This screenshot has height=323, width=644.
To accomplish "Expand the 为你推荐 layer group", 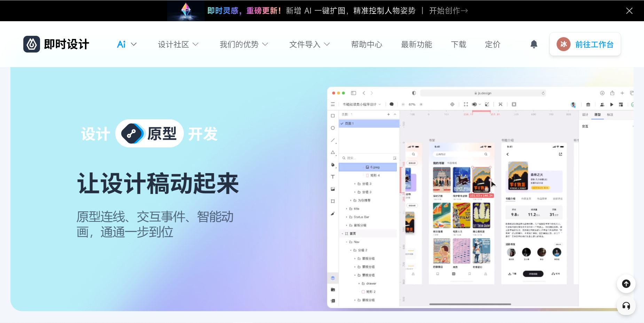I will (351, 201).
